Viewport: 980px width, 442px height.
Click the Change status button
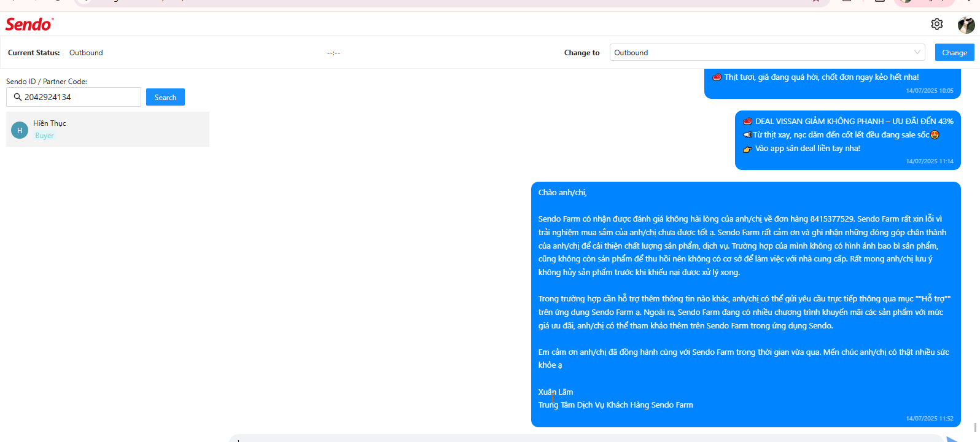(954, 53)
